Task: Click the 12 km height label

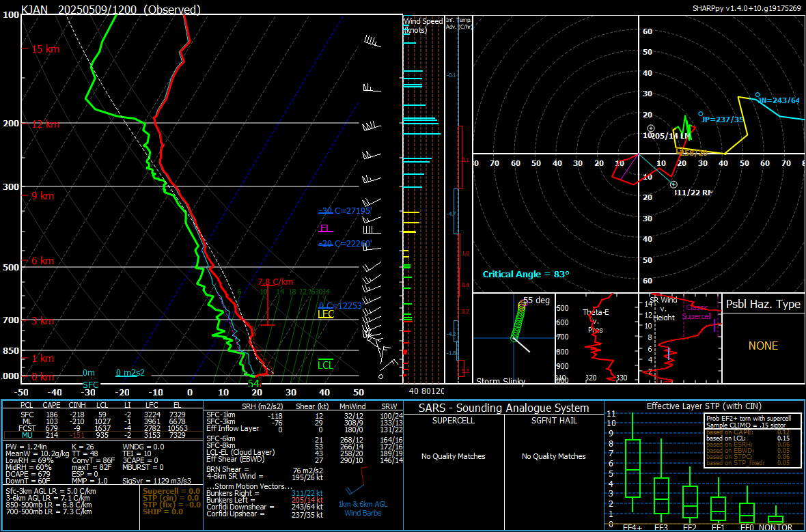Action: coord(45,124)
